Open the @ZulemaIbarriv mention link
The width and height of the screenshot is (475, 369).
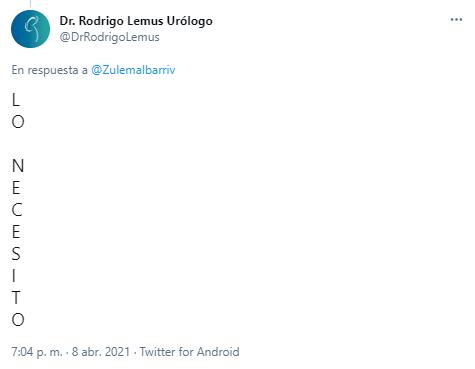(133, 70)
